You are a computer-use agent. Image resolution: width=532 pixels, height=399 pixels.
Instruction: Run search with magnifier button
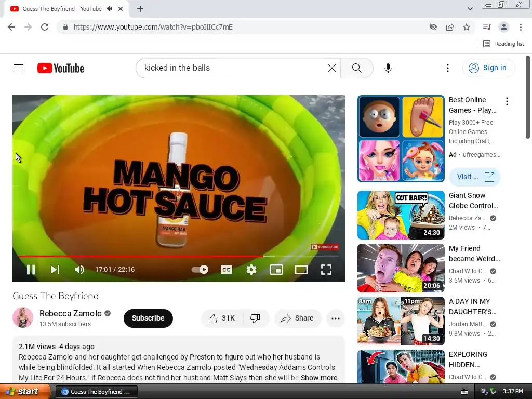click(x=356, y=68)
